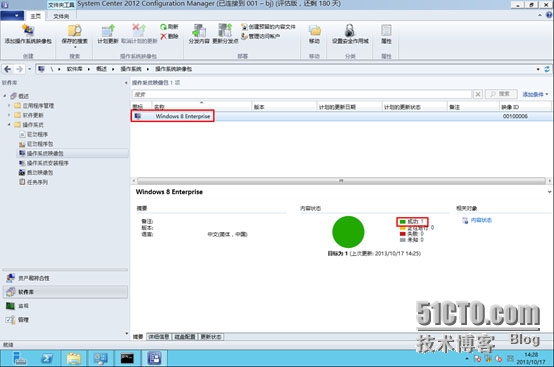This screenshot has height=367, width=554.
Task: Collapse Operating Systems (操作系统) tree node
Action: pos(9,125)
